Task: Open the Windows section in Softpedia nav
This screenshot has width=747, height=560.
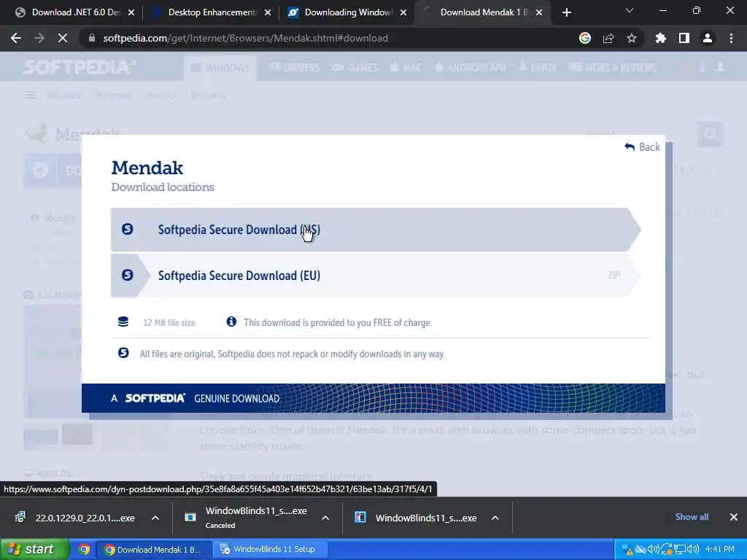Action: [x=220, y=68]
